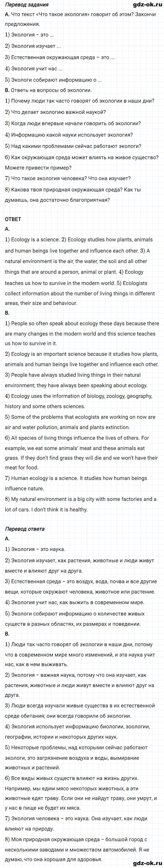Viewport: 164px width, 868px height.
Task: Click the answer 'Ecology uses the information of biology'
Action: (78, 401)
